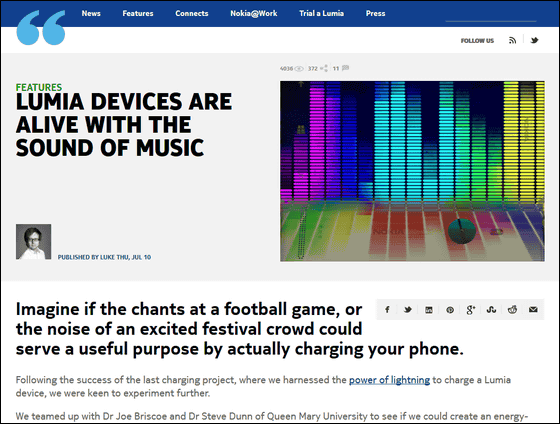Click the green FEATURES category label
The width and height of the screenshot is (560, 424).
coord(39,87)
